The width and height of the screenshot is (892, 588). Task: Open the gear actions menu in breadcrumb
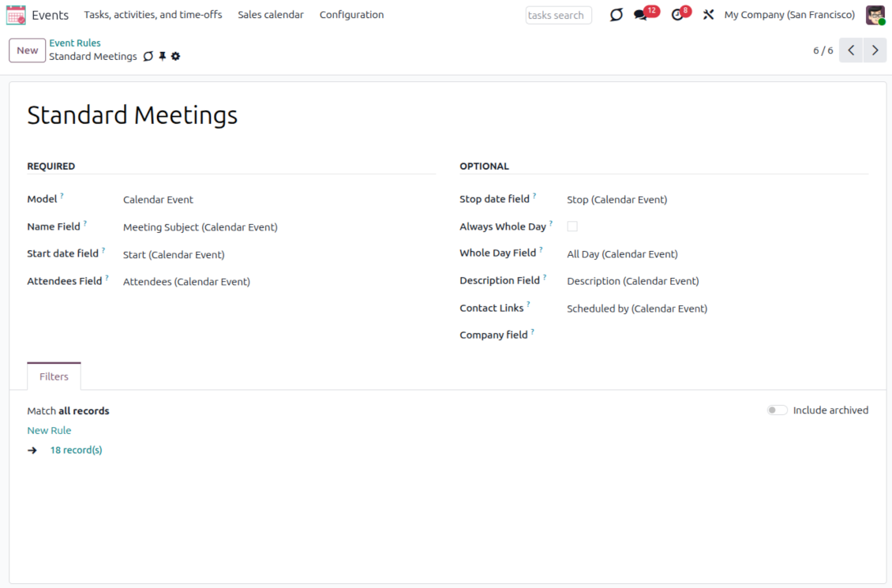tap(175, 57)
